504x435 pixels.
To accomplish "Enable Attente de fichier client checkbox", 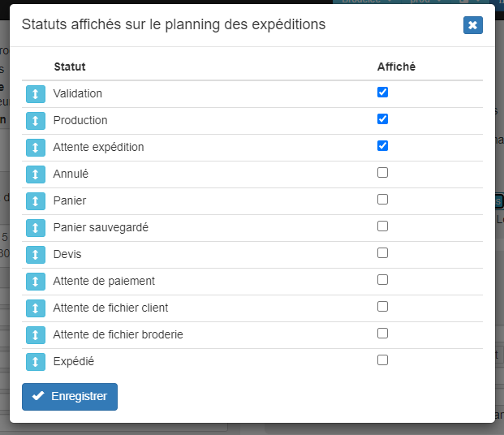I will (382, 307).
